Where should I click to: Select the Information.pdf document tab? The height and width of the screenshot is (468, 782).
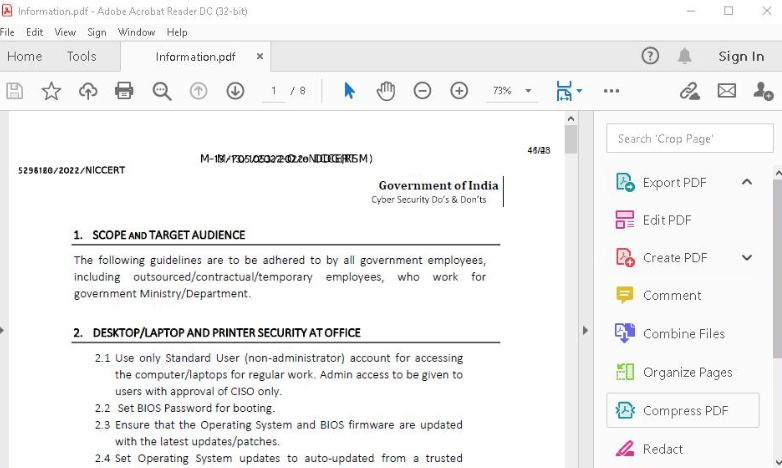(196, 57)
